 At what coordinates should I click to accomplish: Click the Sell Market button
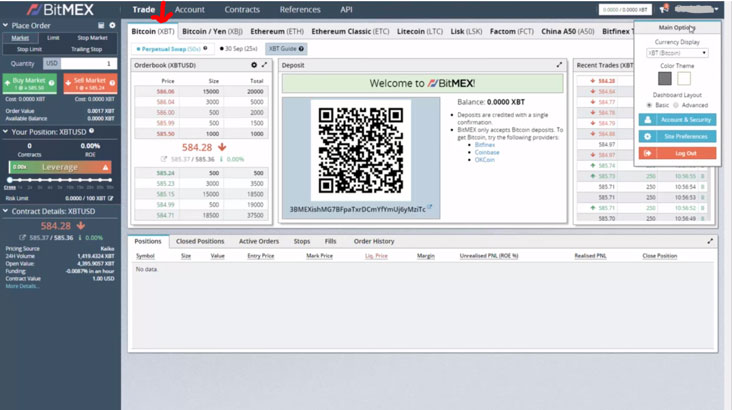click(x=90, y=83)
